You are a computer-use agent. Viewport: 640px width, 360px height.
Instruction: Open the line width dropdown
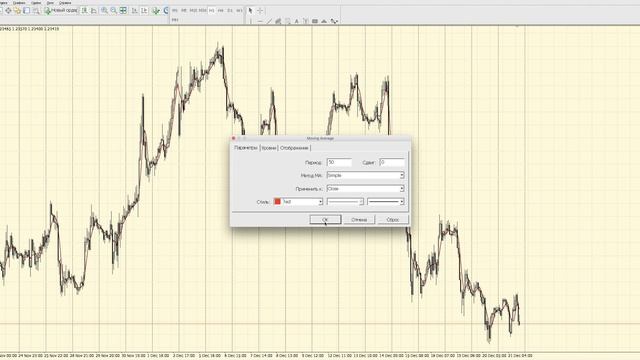385,202
